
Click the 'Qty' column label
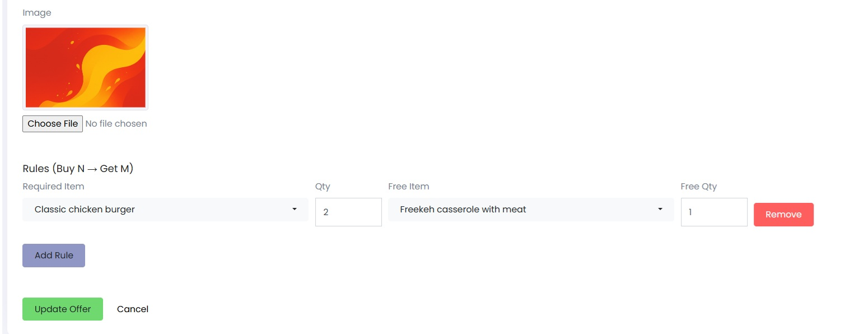[x=323, y=187]
